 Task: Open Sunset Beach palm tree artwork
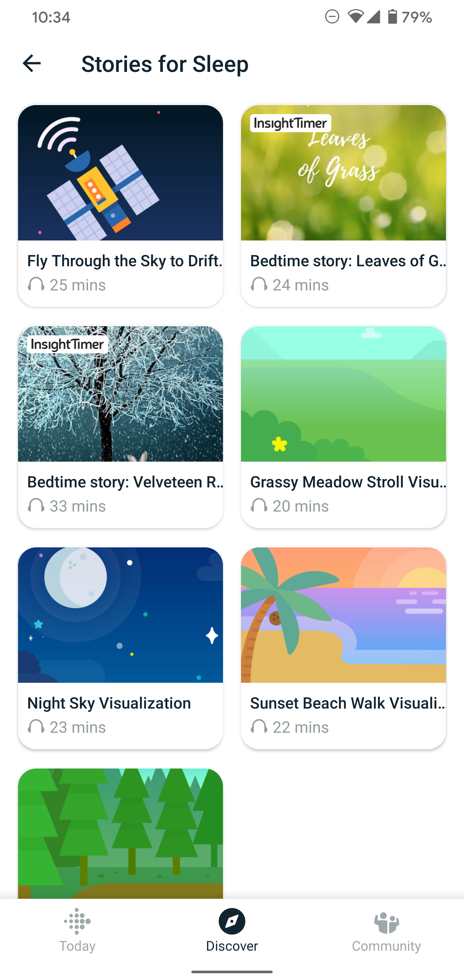pyautogui.click(x=343, y=615)
